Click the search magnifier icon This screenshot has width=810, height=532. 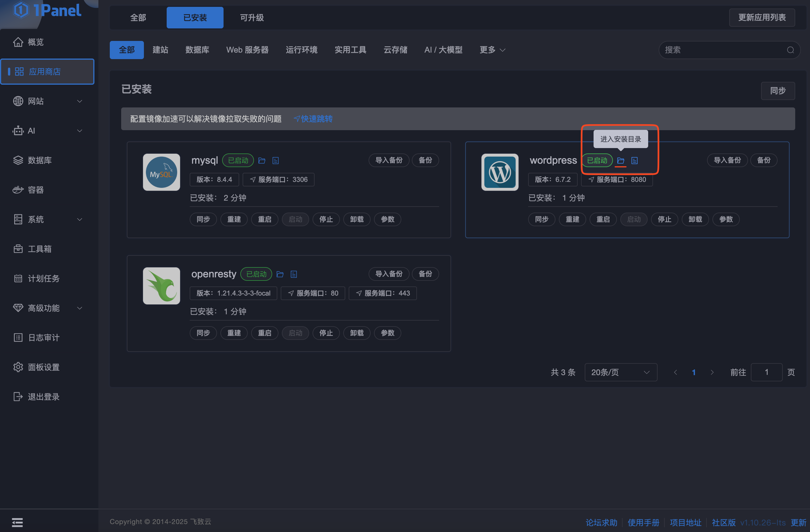coord(790,50)
